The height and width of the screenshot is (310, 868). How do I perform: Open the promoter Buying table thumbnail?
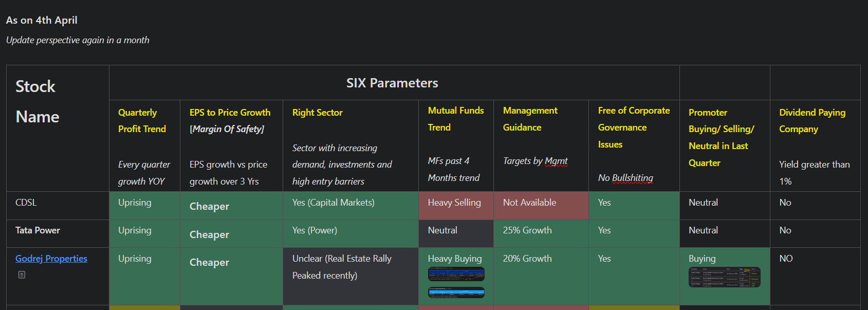pyautogui.click(x=725, y=277)
